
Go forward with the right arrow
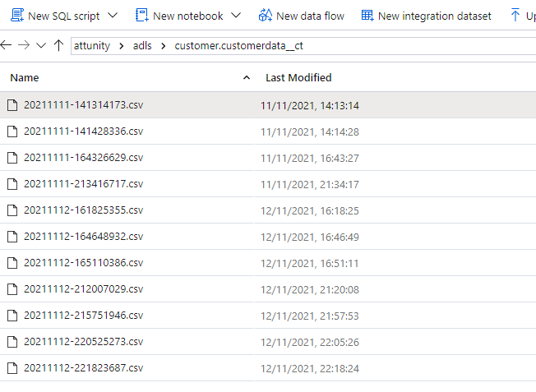click(x=25, y=46)
